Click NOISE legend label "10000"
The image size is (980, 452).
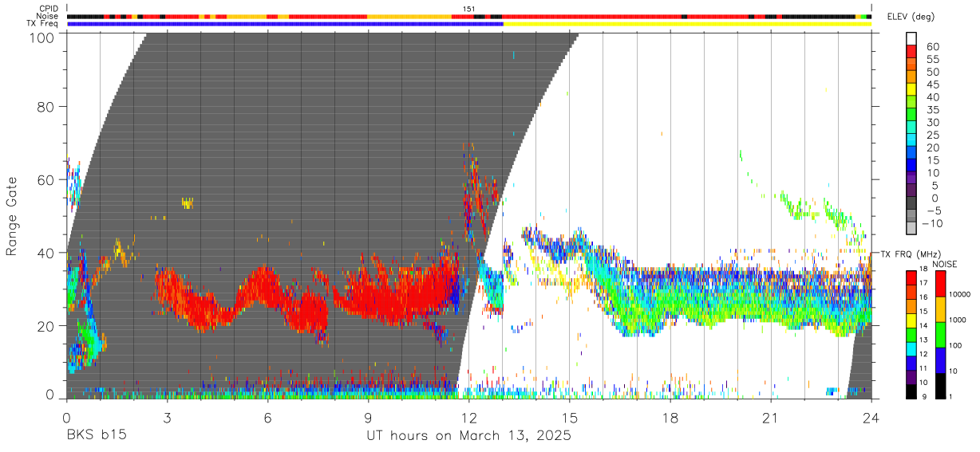pyautogui.click(x=959, y=295)
